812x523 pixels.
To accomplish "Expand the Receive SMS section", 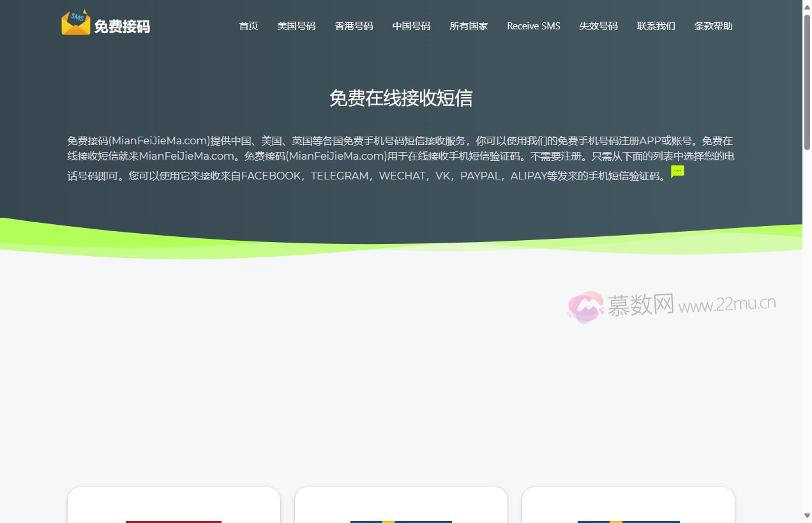I will coord(533,26).
